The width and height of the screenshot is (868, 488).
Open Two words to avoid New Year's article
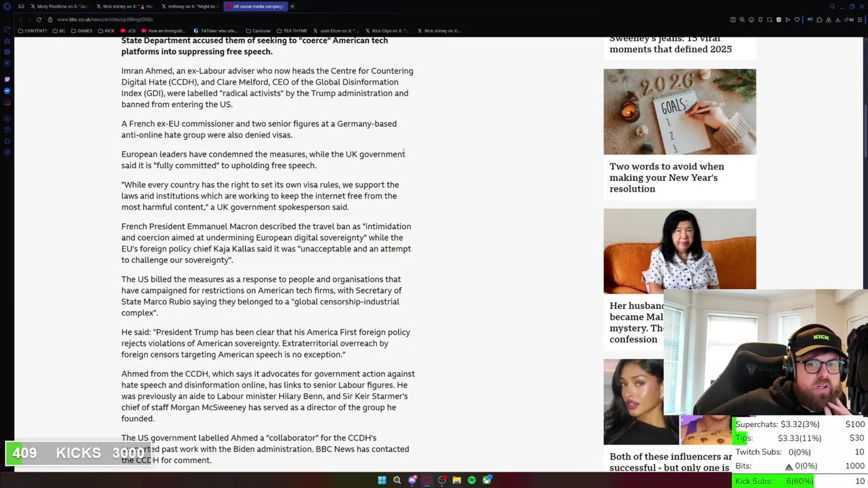pos(667,178)
